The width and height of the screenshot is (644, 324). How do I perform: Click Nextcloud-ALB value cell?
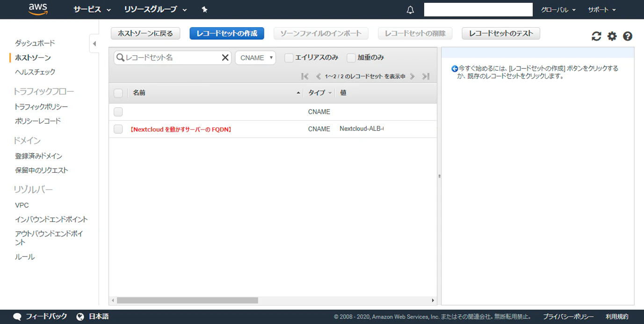click(x=362, y=129)
